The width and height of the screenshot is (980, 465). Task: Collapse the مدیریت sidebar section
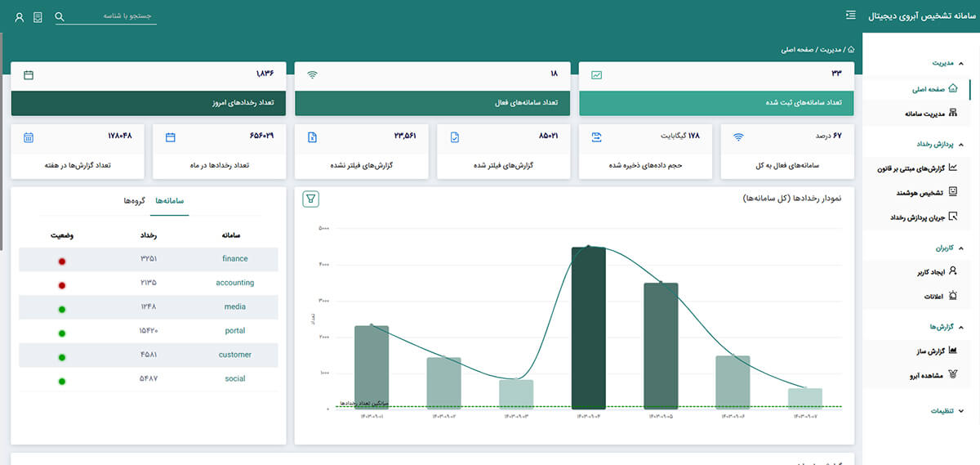coord(960,63)
